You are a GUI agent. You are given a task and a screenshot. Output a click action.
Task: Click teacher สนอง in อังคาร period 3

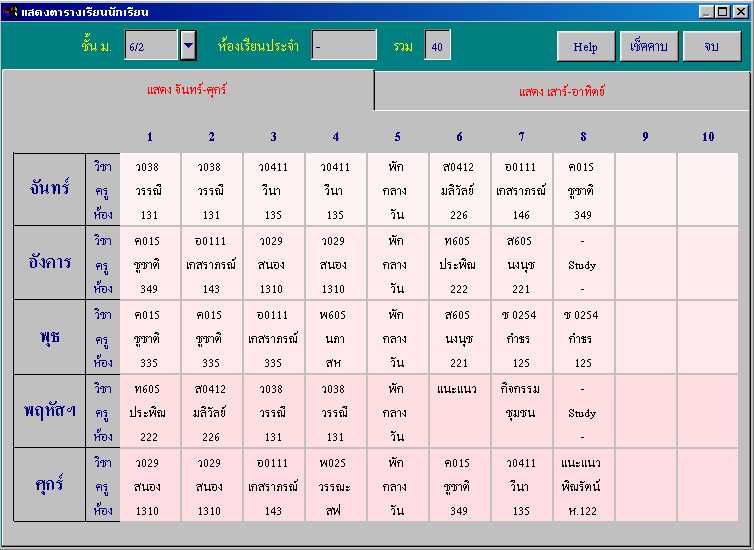tap(271, 265)
